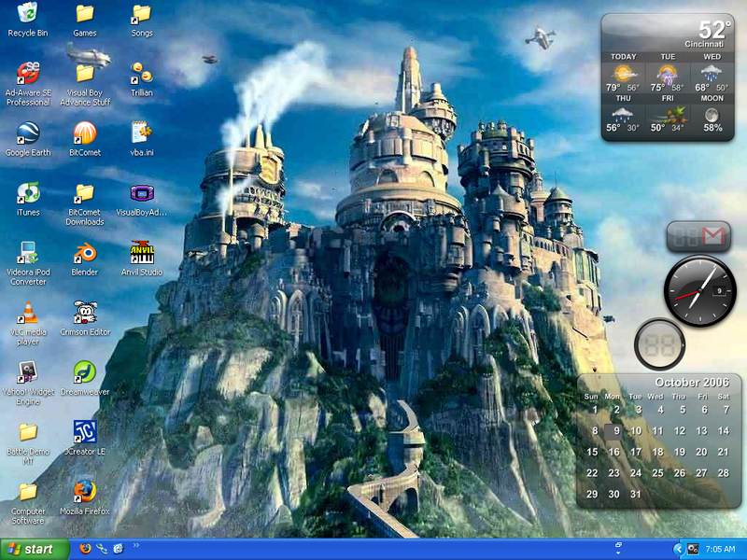Select date 12 in the calendar widget
The height and width of the screenshot is (560, 747).
click(680, 431)
